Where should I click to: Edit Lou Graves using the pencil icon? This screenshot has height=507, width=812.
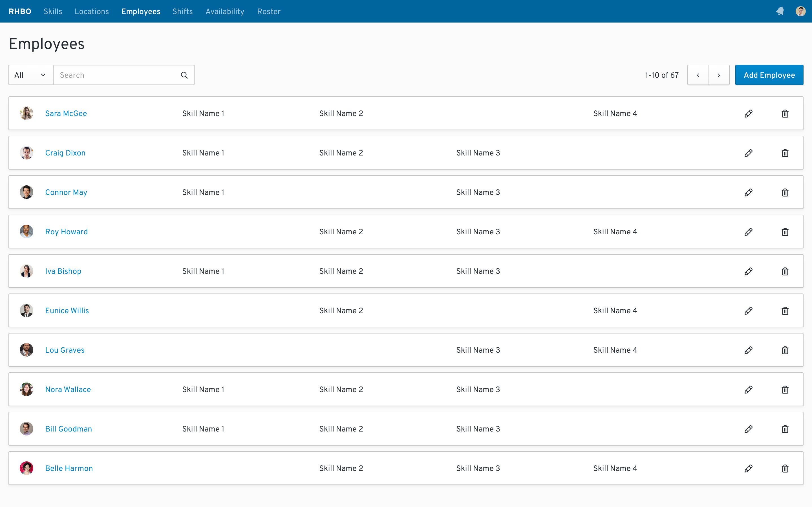click(748, 350)
